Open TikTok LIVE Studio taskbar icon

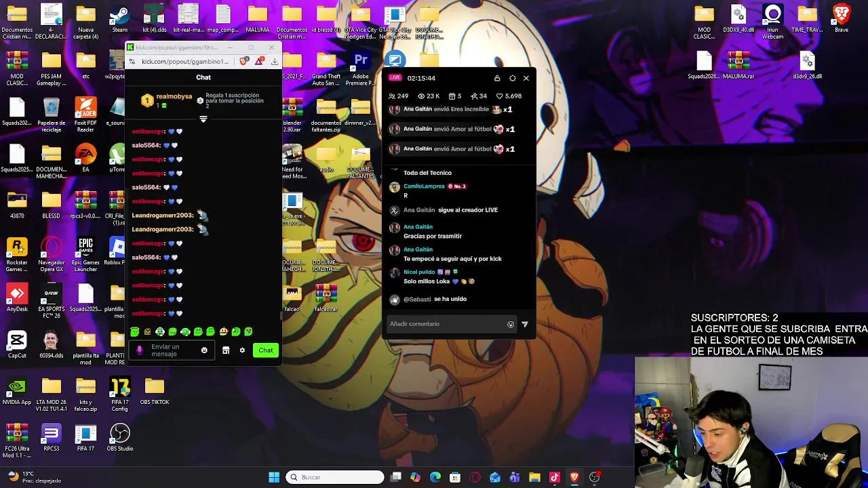click(555, 477)
